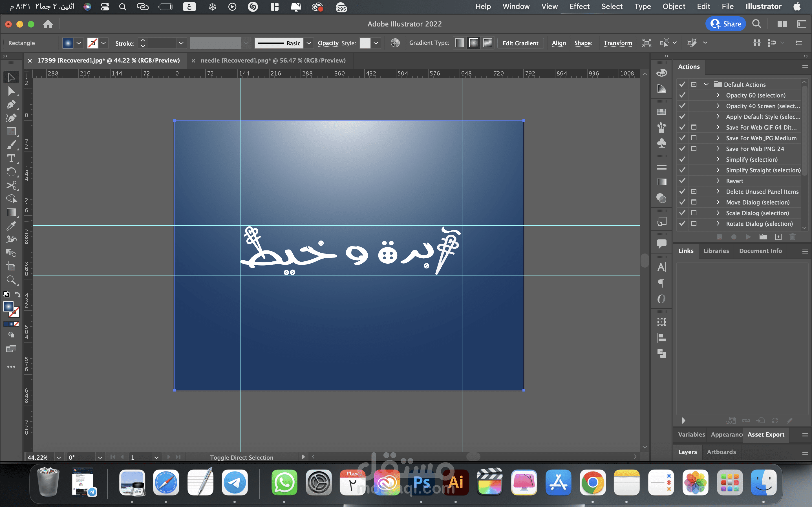The image size is (812, 507).
Task: Toggle dialog box for Save For Web PNG 24
Action: coord(694,148)
